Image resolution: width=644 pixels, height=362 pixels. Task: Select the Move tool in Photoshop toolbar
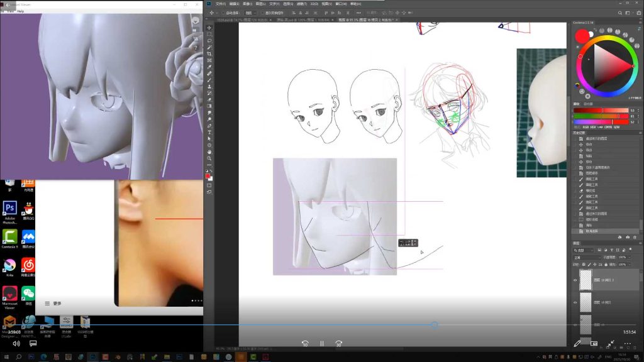(x=209, y=28)
